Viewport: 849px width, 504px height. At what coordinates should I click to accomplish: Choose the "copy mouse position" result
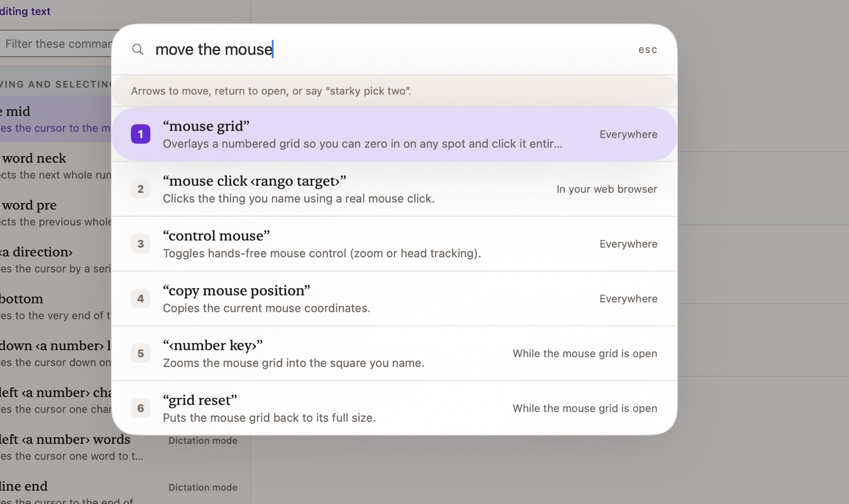coord(394,298)
